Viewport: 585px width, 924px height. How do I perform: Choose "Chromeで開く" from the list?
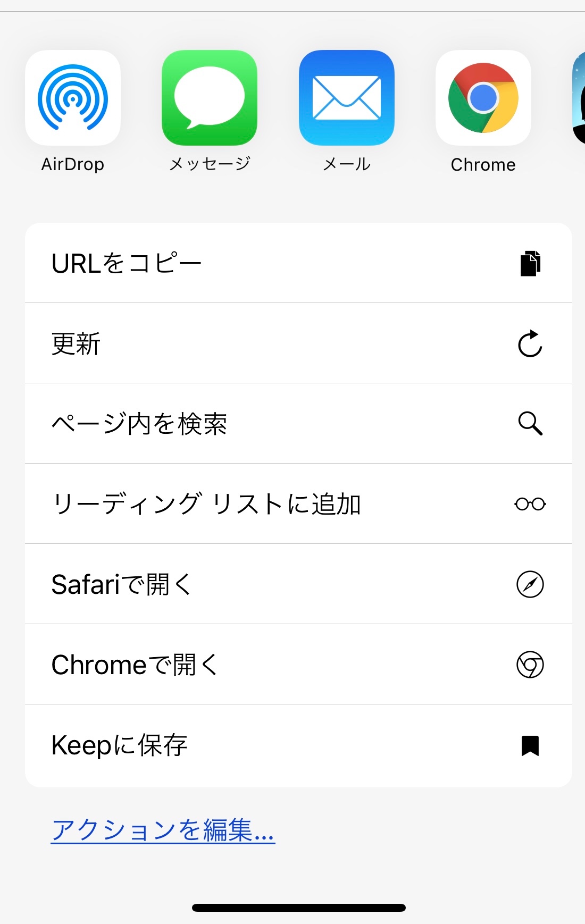point(135,665)
